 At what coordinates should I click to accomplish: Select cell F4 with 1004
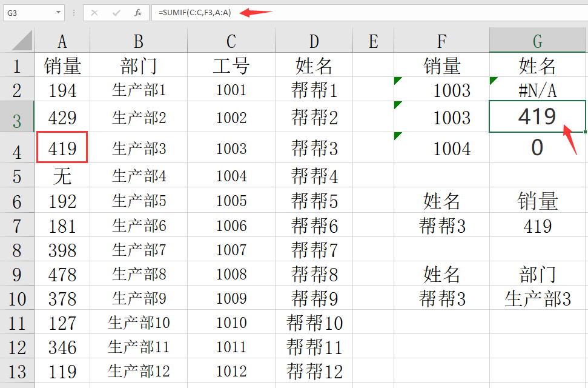click(441, 147)
